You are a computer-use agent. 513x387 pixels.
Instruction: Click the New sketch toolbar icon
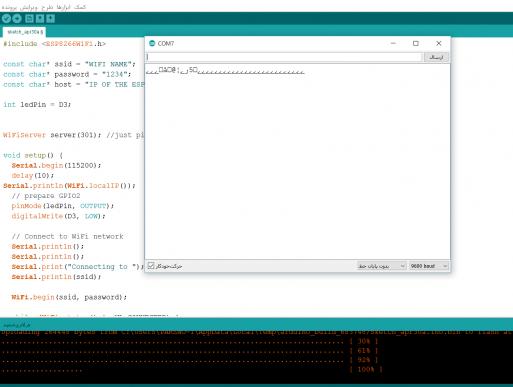(29, 19)
